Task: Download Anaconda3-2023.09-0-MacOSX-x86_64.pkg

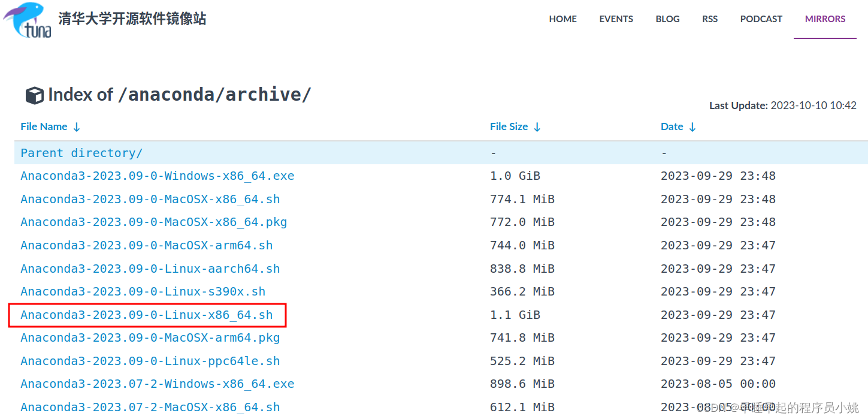Action: click(x=154, y=222)
